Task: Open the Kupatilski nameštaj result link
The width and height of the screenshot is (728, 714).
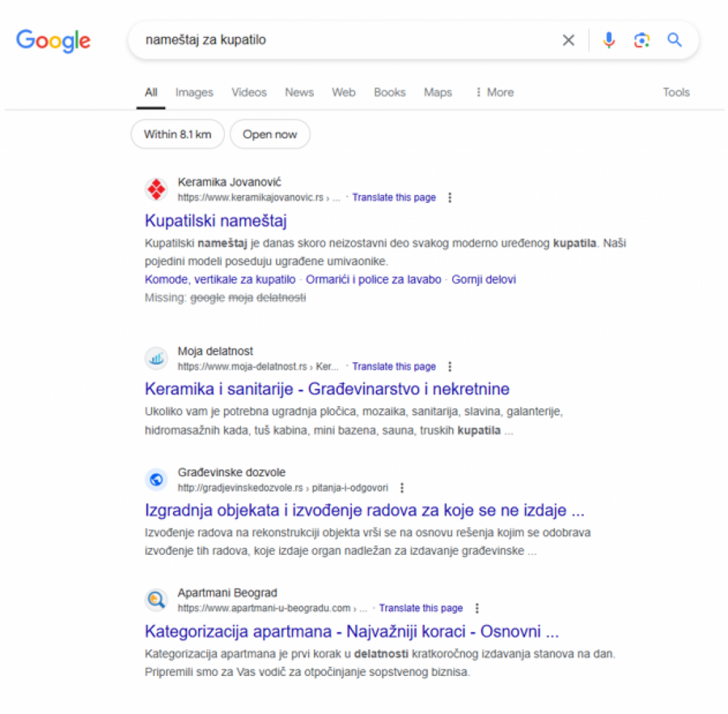Action: click(216, 220)
